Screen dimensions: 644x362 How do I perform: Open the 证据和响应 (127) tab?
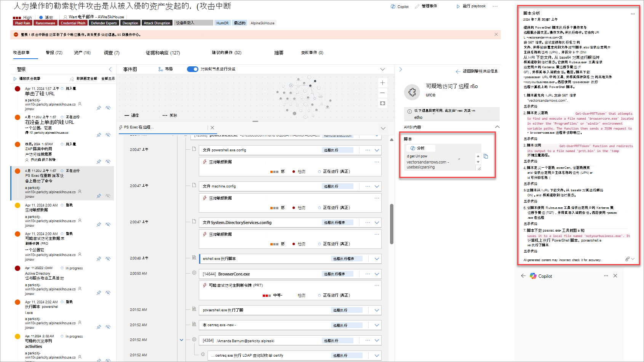pyautogui.click(x=163, y=53)
